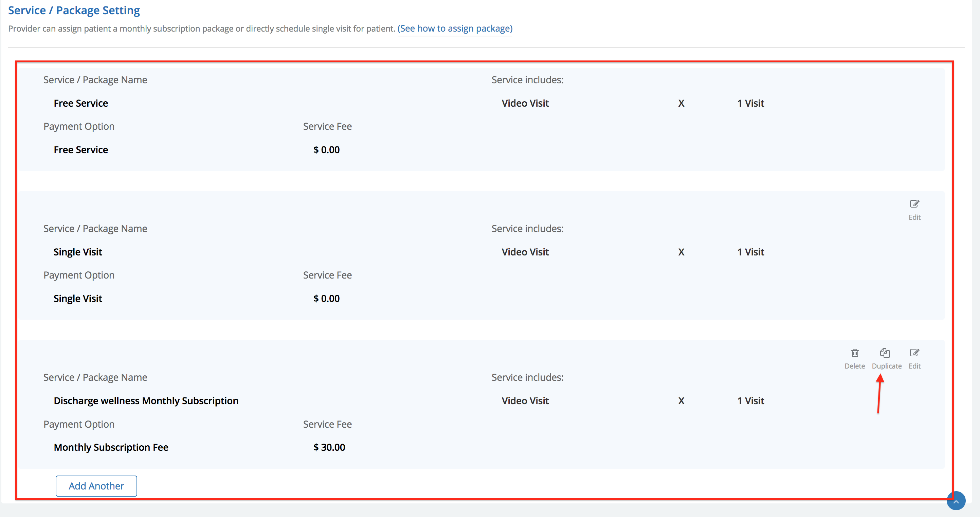Click the Add Another button
980x517 pixels.
pos(96,486)
